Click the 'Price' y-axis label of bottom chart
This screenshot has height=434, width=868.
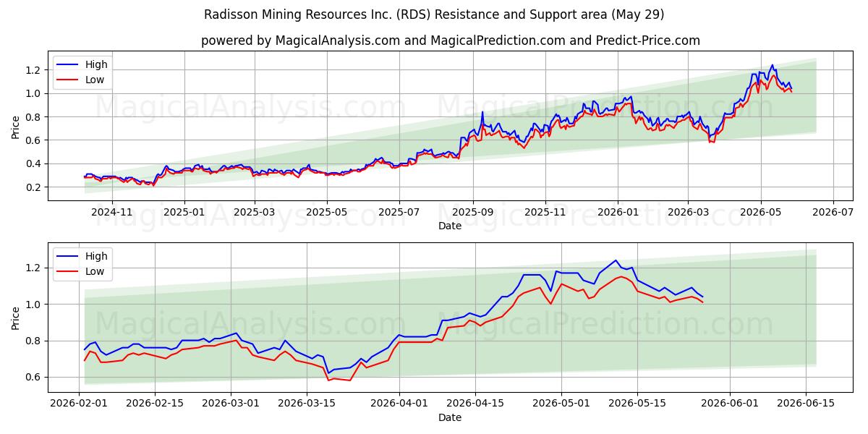click(16, 318)
